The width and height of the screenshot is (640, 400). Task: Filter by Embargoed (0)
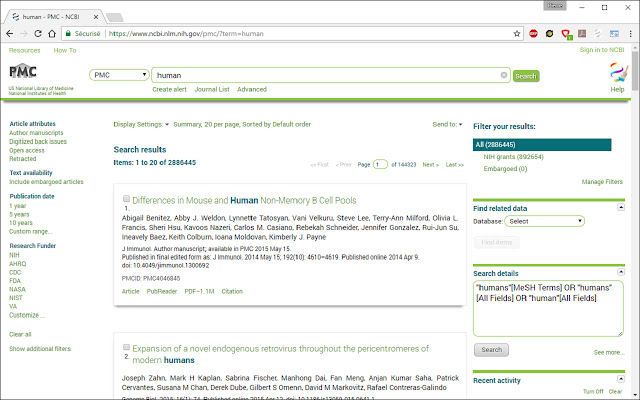click(505, 169)
